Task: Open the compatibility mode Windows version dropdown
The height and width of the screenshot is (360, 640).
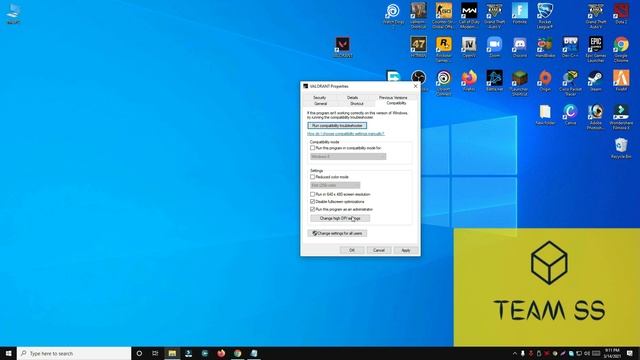Action: coord(348,156)
